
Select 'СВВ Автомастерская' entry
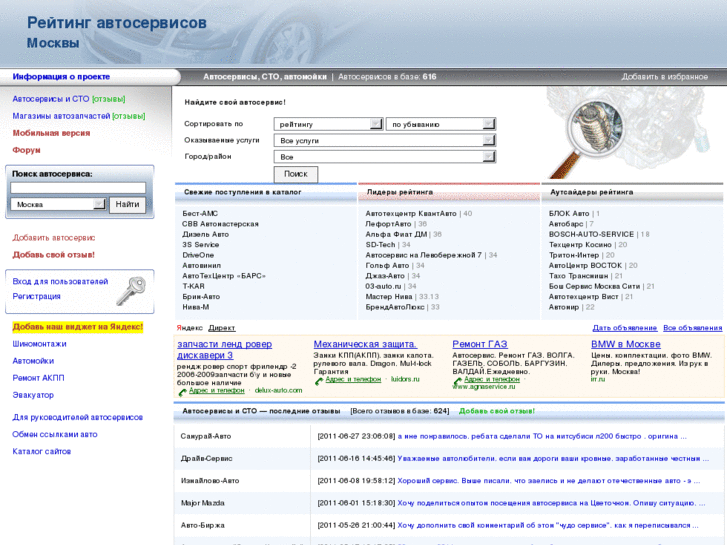(x=220, y=224)
